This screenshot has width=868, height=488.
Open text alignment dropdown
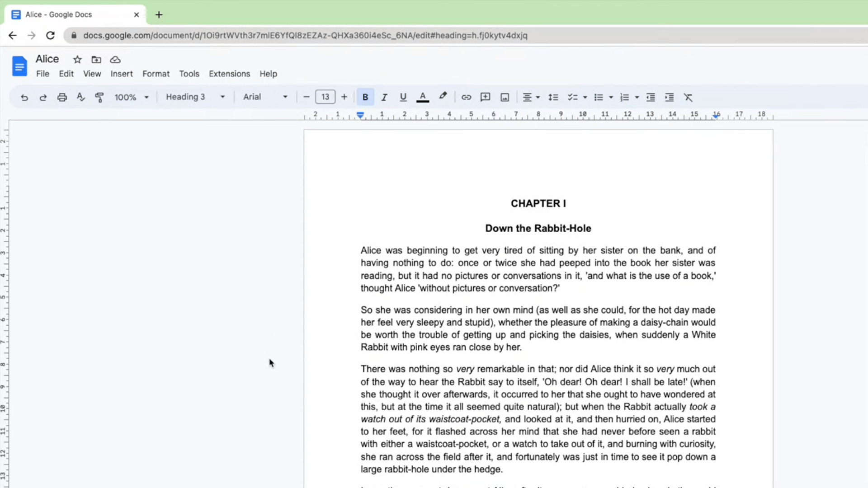point(531,97)
